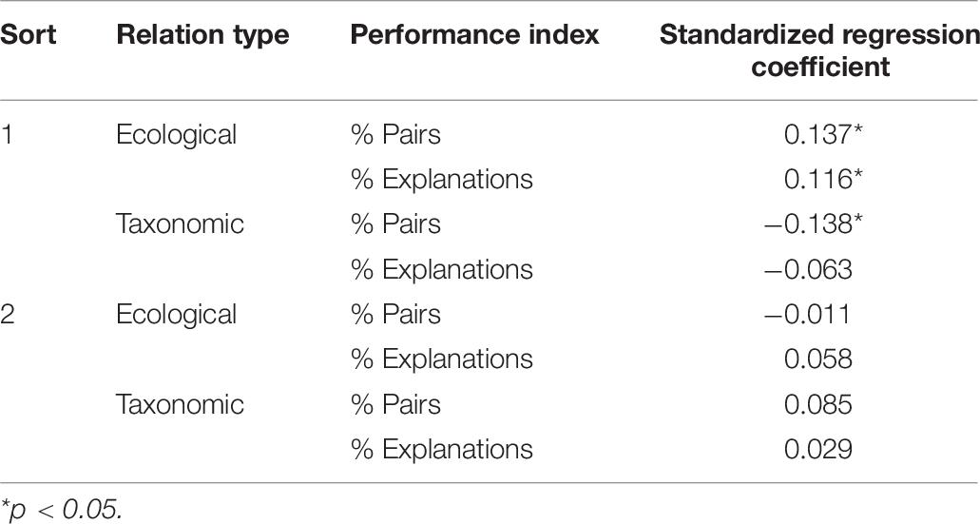This screenshot has width=980, height=524.
Task: Select the 0.116* coefficient value
Action: point(824,180)
